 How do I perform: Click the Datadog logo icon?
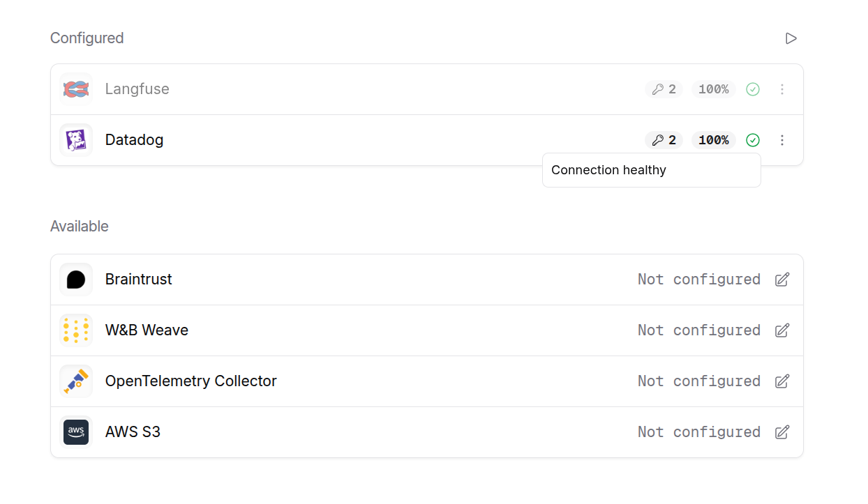[x=76, y=140]
